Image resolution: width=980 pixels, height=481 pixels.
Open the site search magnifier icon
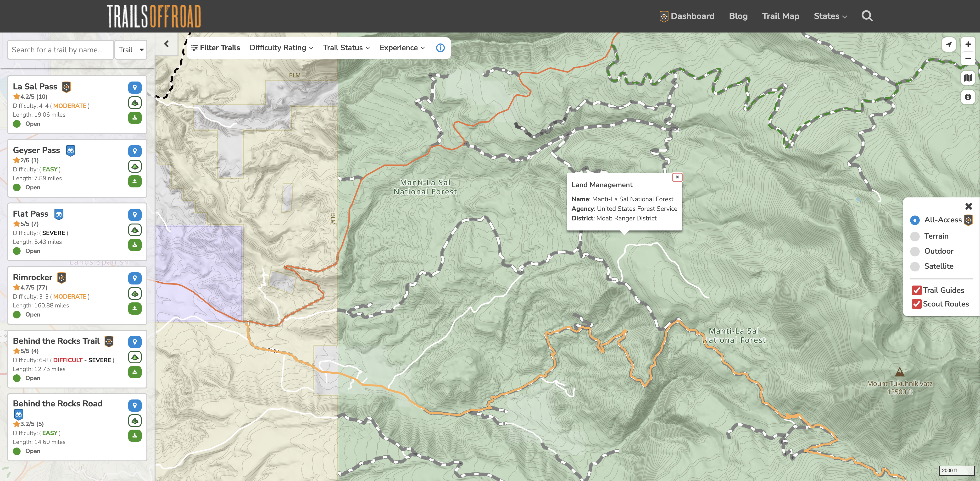[867, 16]
